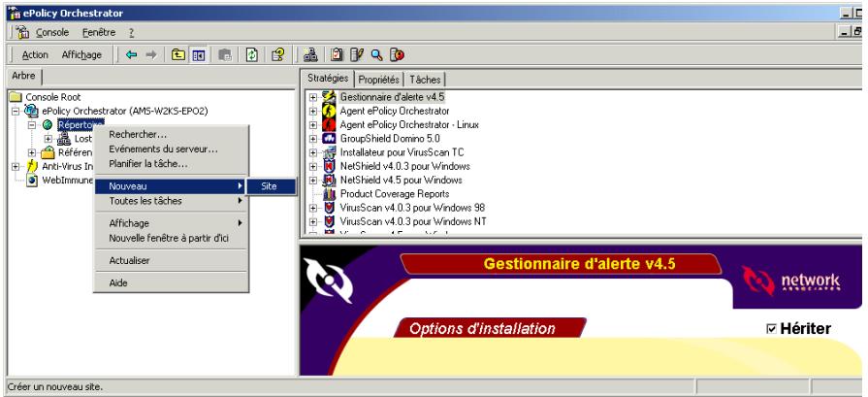The height and width of the screenshot is (397, 868).
Task: Click the grayed export list toolbar icon
Action: (225, 54)
